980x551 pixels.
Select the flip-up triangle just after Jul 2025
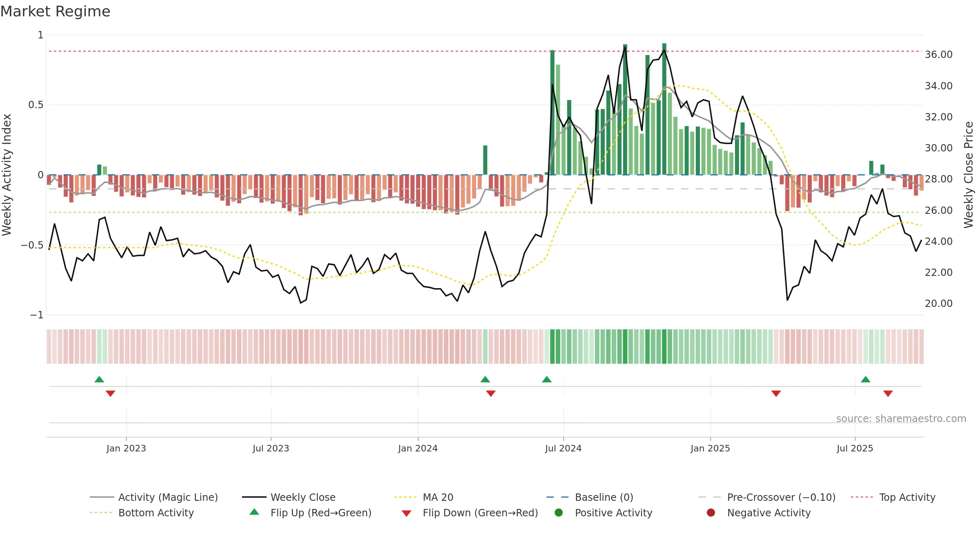(x=866, y=379)
